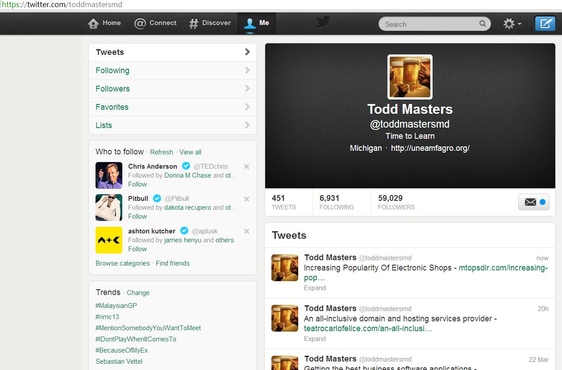Screen dimensions: 562x370
Task: Open the mtopsdir.com link in tweet
Action: (x=503, y=268)
